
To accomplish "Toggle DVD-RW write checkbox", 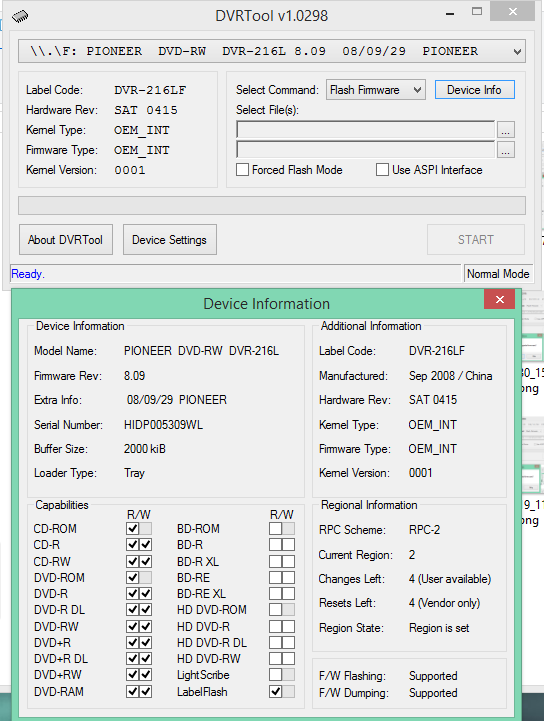I will tap(146, 626).
